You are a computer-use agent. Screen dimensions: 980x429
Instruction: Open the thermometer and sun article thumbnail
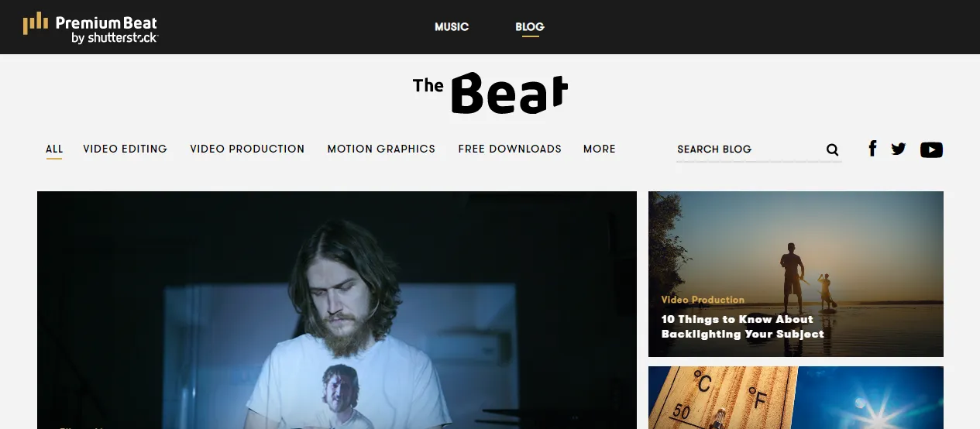pyautogui.click(x=796, y=397)
